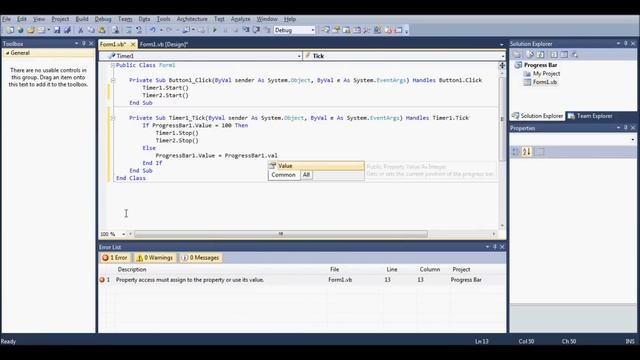640x360 pixels.
Task: Collapse the Timer1_Tick sub outline
Action: coord(113,118)
